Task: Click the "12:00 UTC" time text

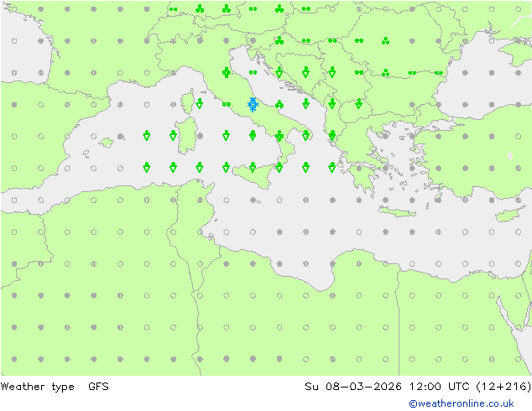Action: tap(439, 386)
